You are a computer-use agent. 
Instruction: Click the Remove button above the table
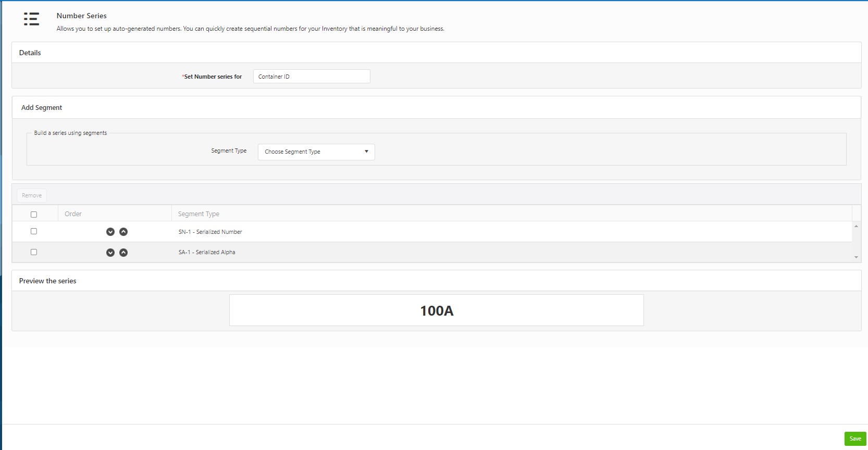coord(32,195)
